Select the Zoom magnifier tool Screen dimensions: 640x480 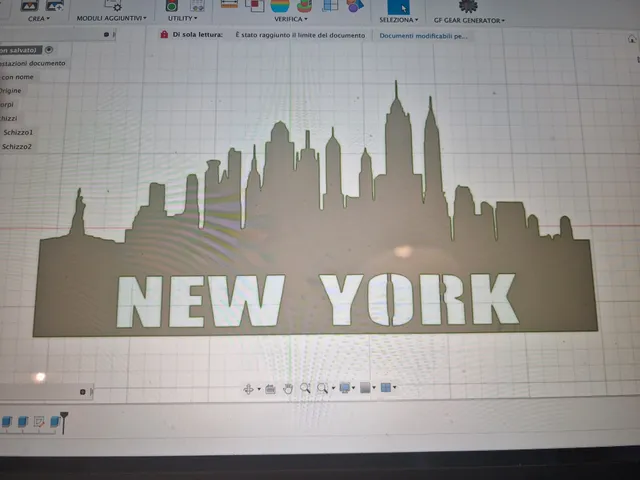(x=305, y=388)
